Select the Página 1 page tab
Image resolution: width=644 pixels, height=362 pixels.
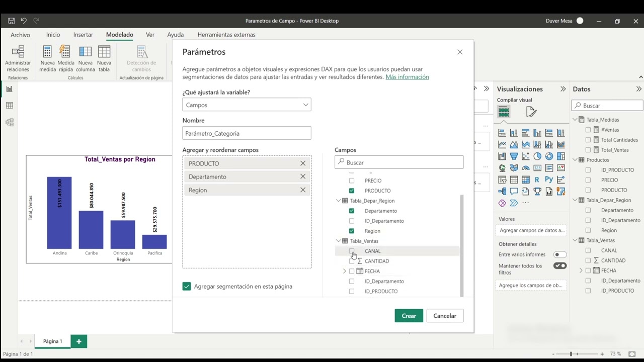pyautogui.click(x=52, y=341)
